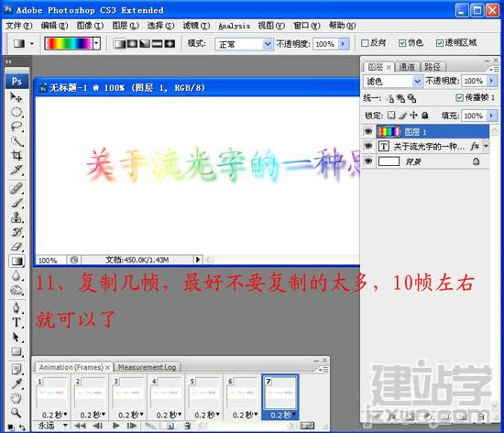The image size is (504, 433).
Task: Select the Clone Stamp tool
Action: point(16,217)
